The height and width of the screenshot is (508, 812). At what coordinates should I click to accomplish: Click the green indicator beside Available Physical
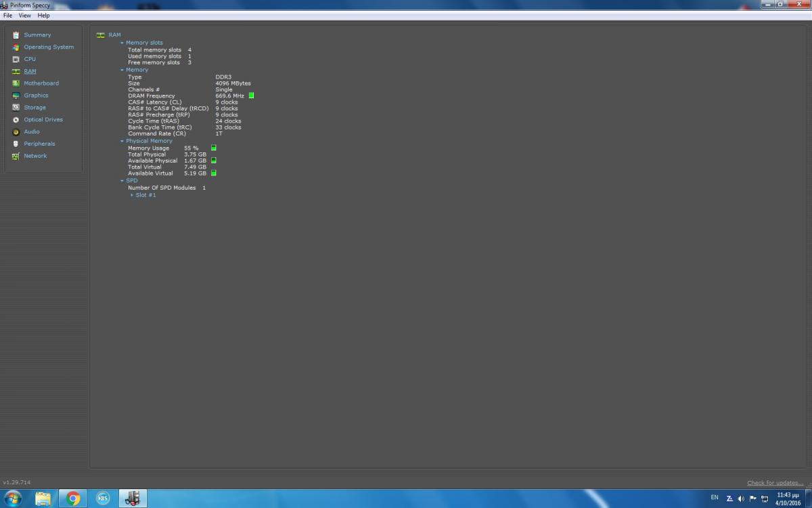click(x=214, y=161)
